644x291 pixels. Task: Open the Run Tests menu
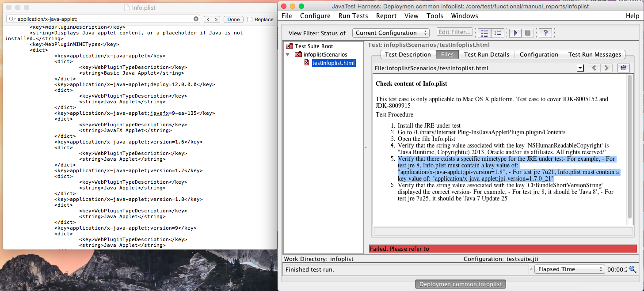coord(353,16)
